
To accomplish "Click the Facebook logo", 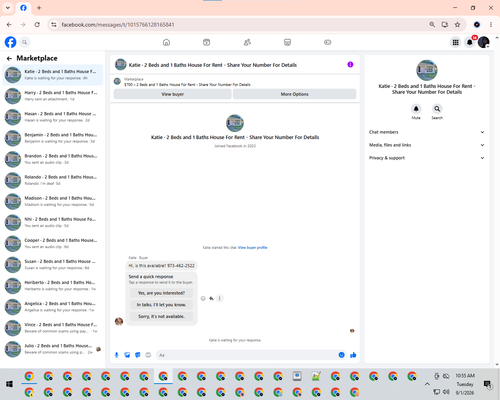I will [10, 42].
